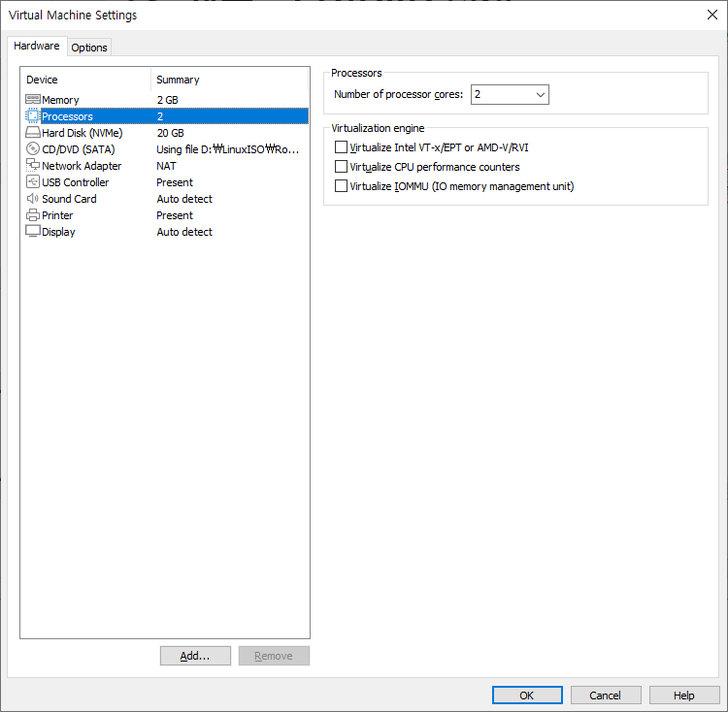Confirm settings with OK button
Image resolution: width=728 pixels, height=712 pixels.
(x=527, y=695)
